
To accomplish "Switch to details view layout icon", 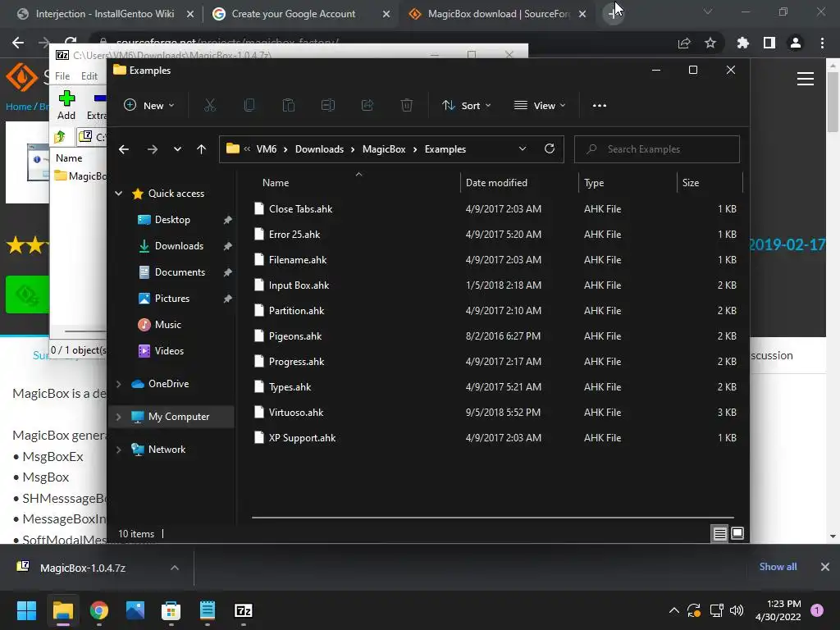I will [719, 533].
